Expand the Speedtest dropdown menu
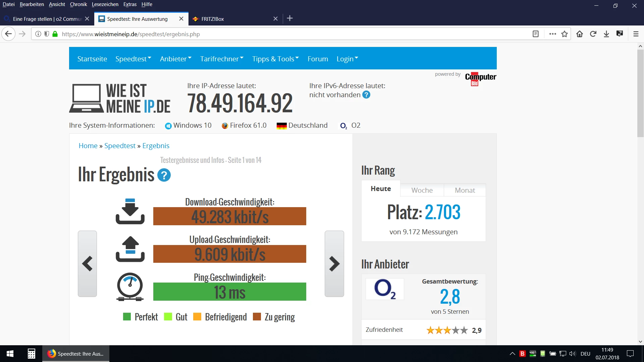644x362 pixels. (x=133, y=59)
